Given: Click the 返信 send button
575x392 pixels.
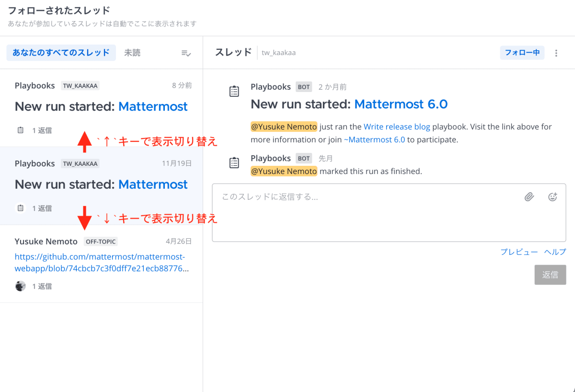Looking at the screenshot, I should (x=550, y=275).
